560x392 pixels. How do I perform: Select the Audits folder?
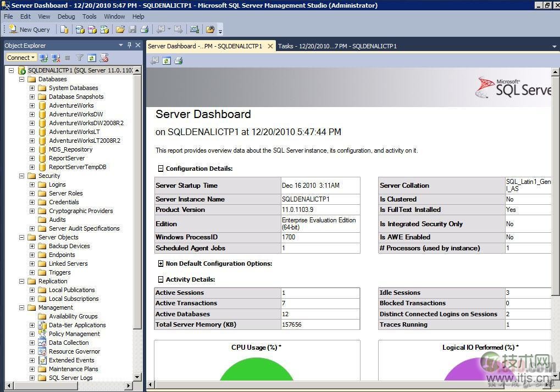(57, 220)
